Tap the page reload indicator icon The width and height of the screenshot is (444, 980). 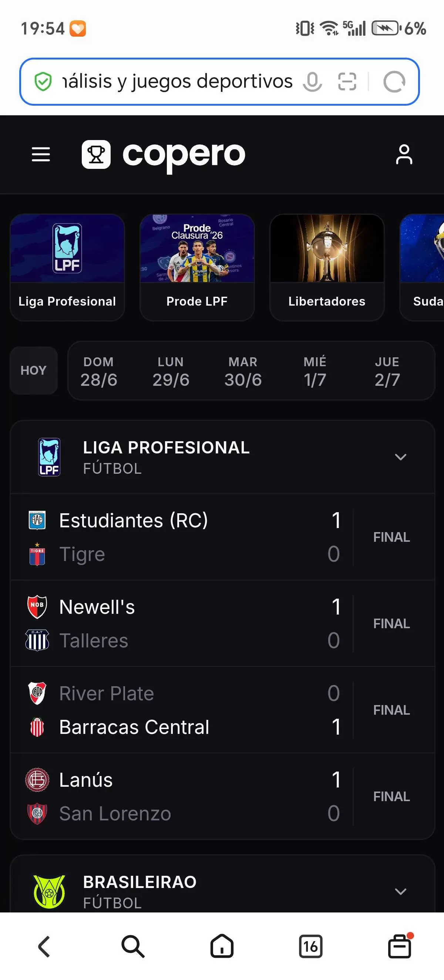394,81
